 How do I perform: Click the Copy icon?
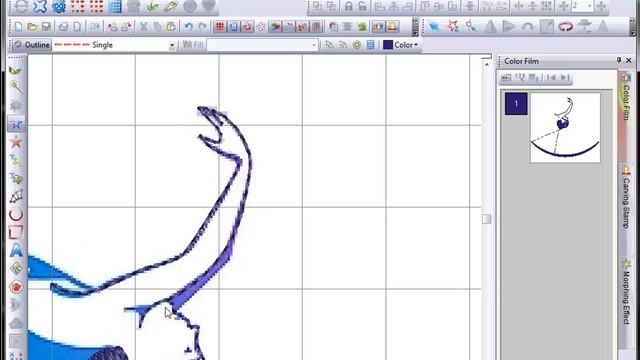point(157,27)
